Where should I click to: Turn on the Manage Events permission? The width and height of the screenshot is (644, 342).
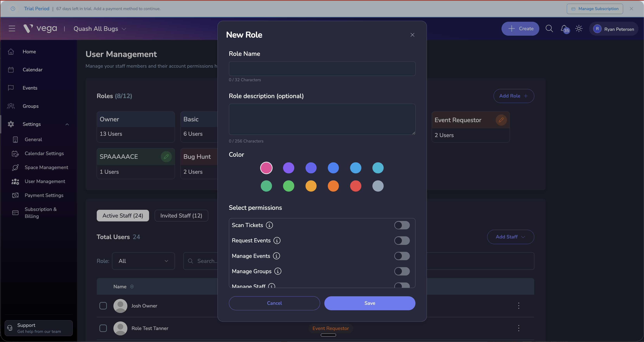[x=402, y=256]
